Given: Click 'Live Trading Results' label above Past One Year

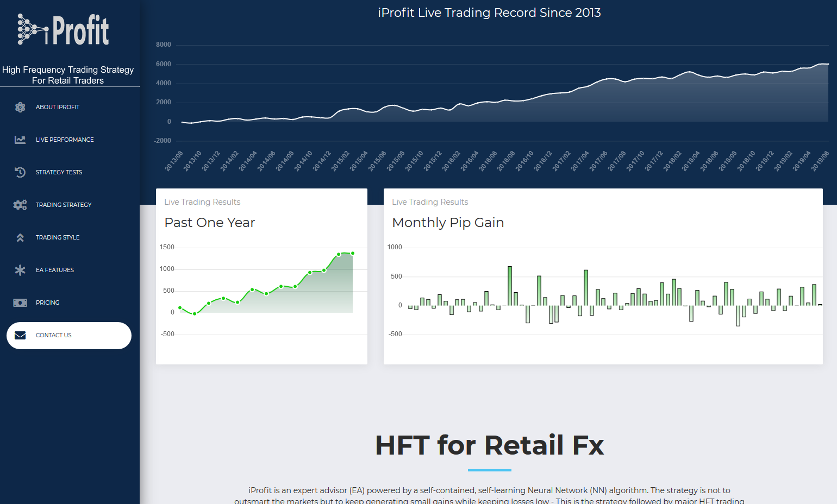Looking at the screenshot, I should pos(202,202).
